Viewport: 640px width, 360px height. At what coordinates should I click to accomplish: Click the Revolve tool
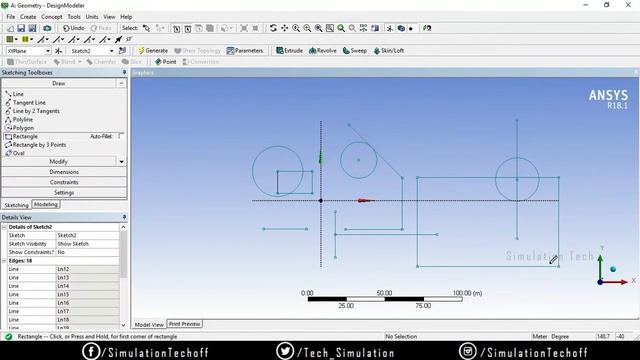(x=323, y=51)
